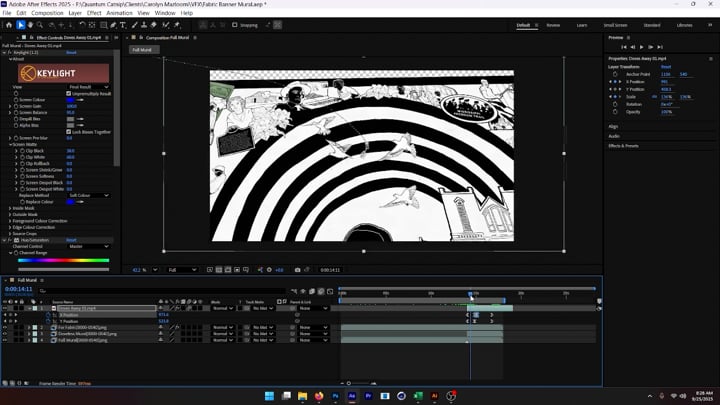Open Replace Method dropdown
The height and width of the screenshot is (405, 720).
[89, 196]
